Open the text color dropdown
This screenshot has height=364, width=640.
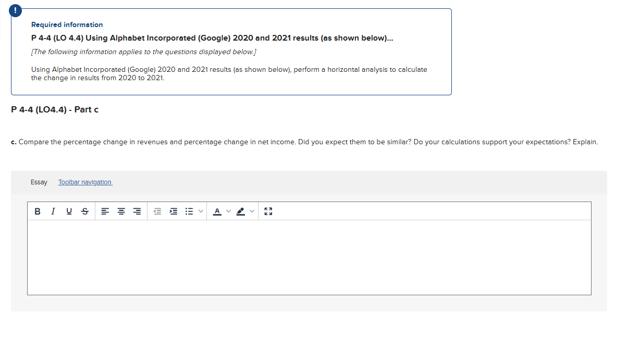click(x=227, y=211)
